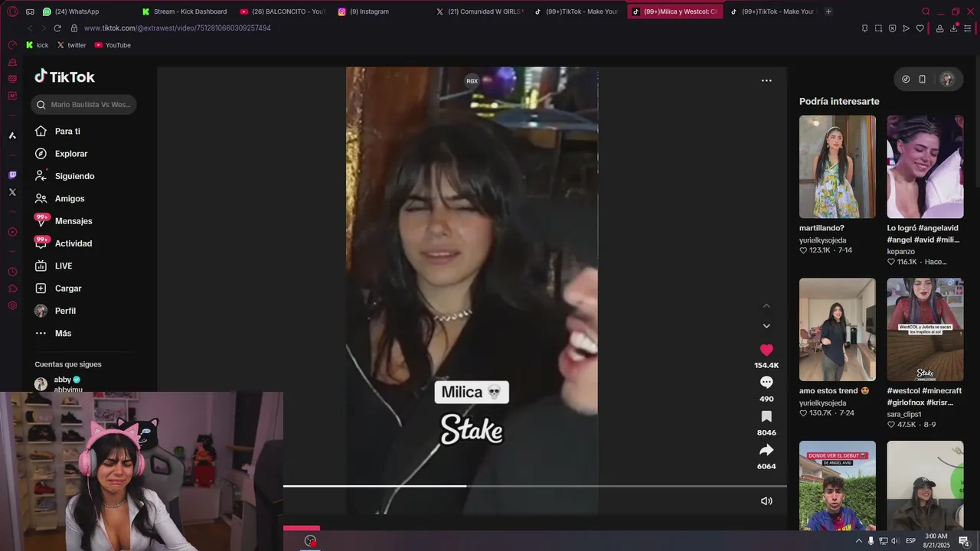Mute the TikTok video volume
This screenshot has width=980, height=551.
(x=766, y=501)
